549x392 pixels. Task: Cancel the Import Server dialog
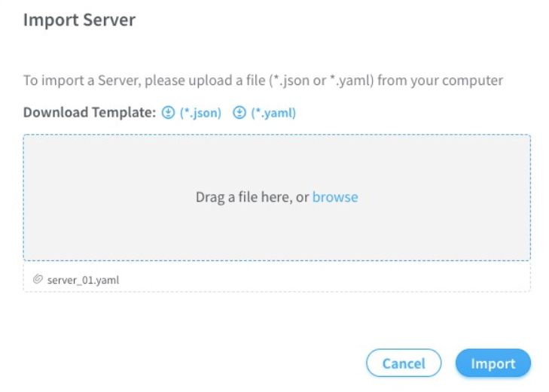pyautogui.click(x=404, y=363)
